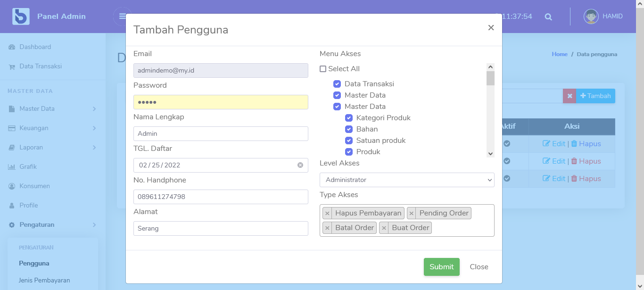Expand the Keuangan submenu chevron
644x290 pixels.
coord(94,128)
